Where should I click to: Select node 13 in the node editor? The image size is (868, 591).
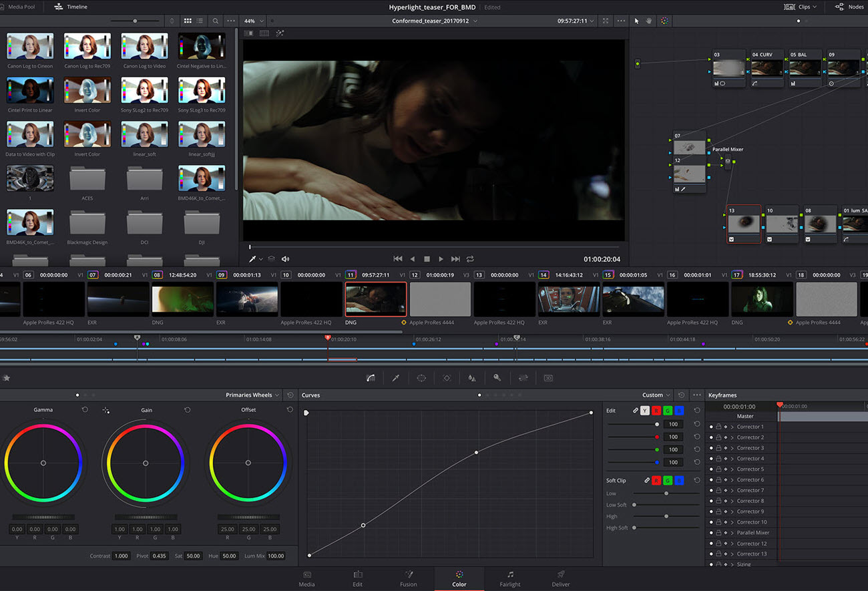[x=743, y=224]
